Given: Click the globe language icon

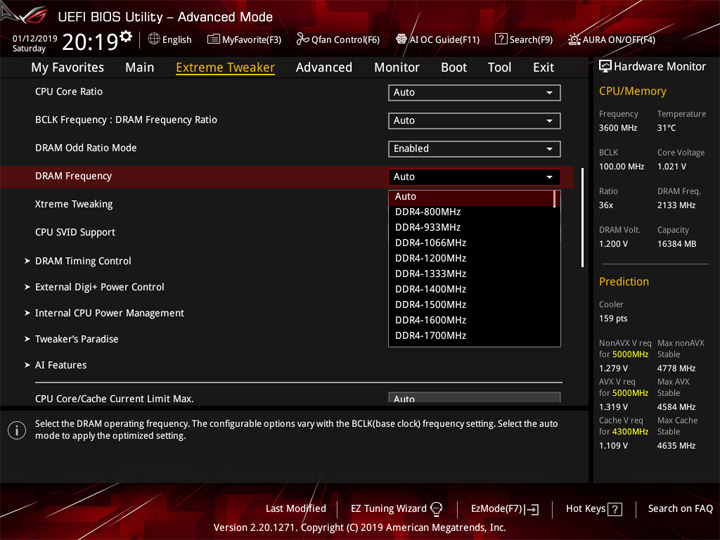Looking at the screenshot, I should tap(154, 39).
